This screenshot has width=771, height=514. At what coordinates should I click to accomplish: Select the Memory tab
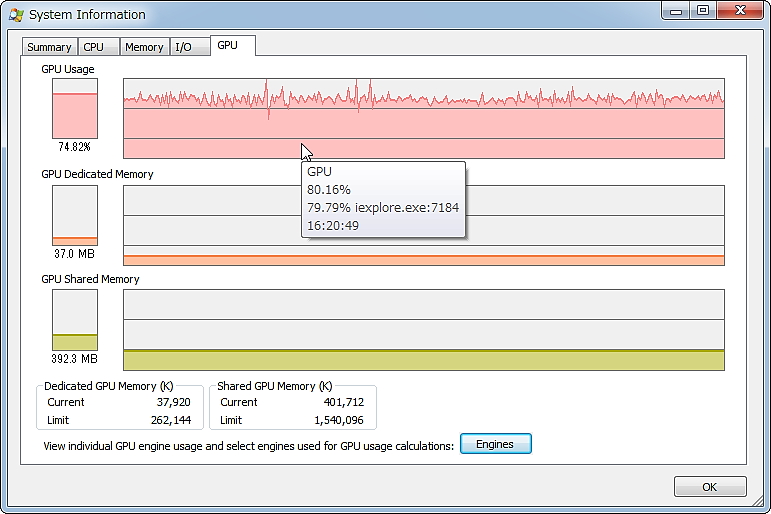point(144,47)
